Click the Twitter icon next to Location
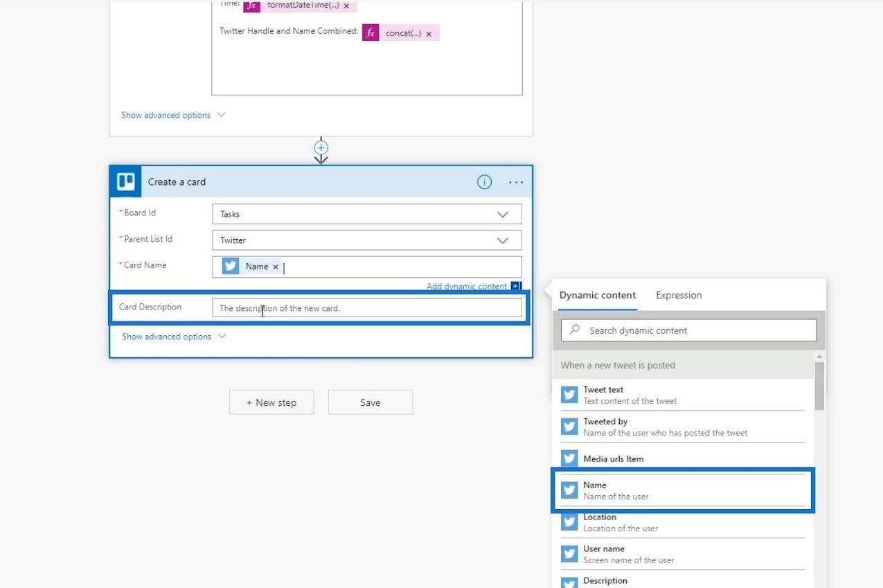Viewport: 883px width, 588px height. pos(569,522)
